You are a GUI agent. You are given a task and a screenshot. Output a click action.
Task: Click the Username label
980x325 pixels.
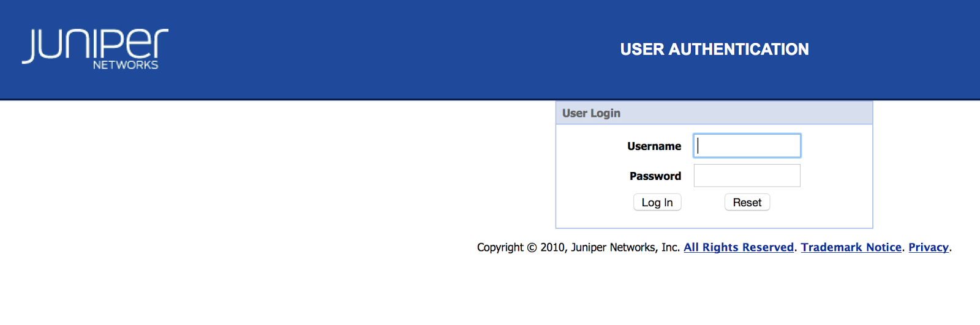[654, 146]
